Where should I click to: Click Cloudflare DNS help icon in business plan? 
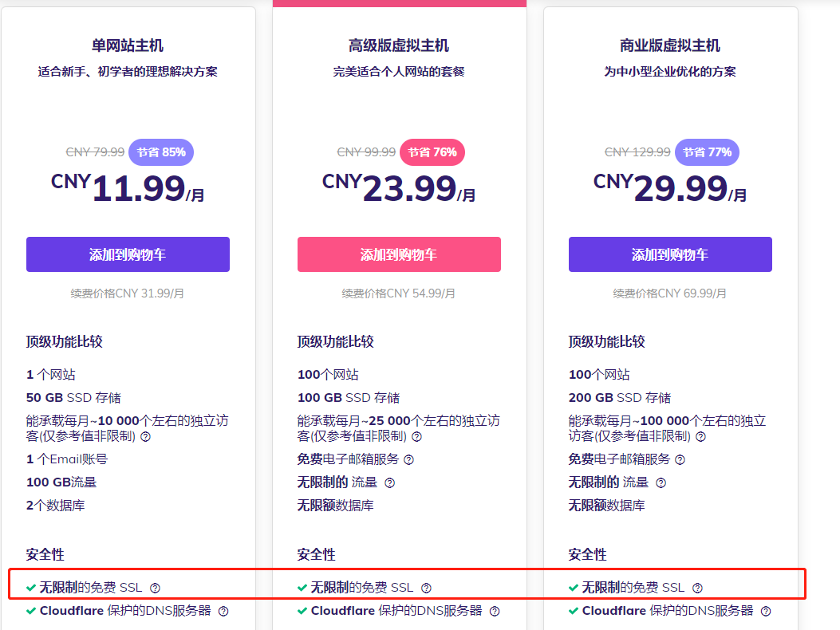tap(766, 611)
